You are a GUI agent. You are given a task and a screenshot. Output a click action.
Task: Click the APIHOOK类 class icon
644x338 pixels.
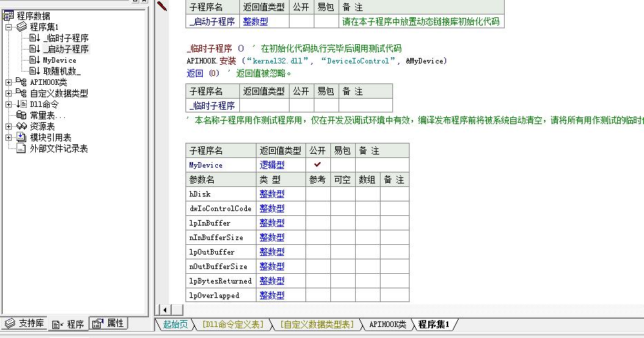[21, 81]
